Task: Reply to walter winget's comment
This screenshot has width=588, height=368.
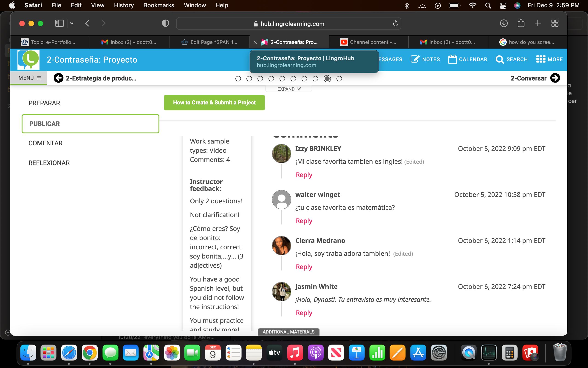Action: tap(304, 221)
